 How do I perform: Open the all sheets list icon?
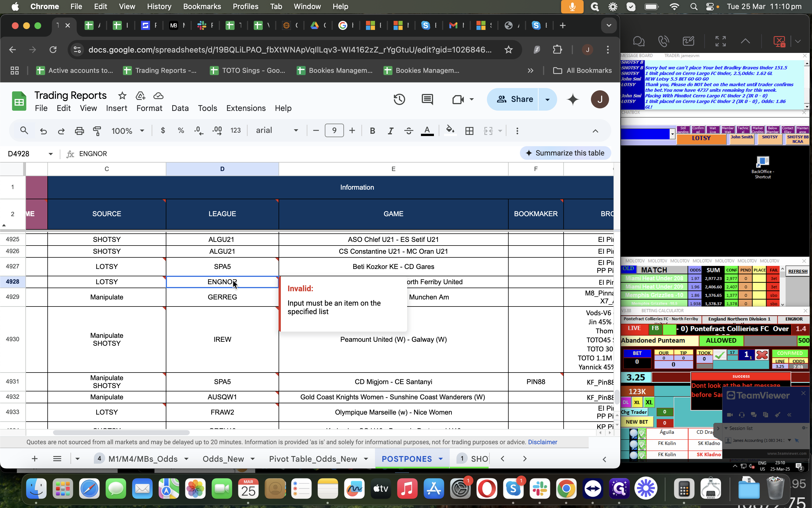click(x=57, y=459)
